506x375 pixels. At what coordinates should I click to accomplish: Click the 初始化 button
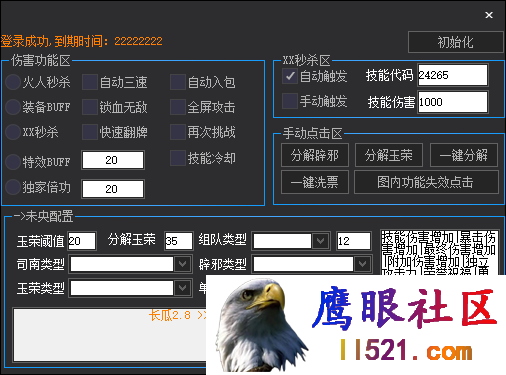click(x=455, y=42)
